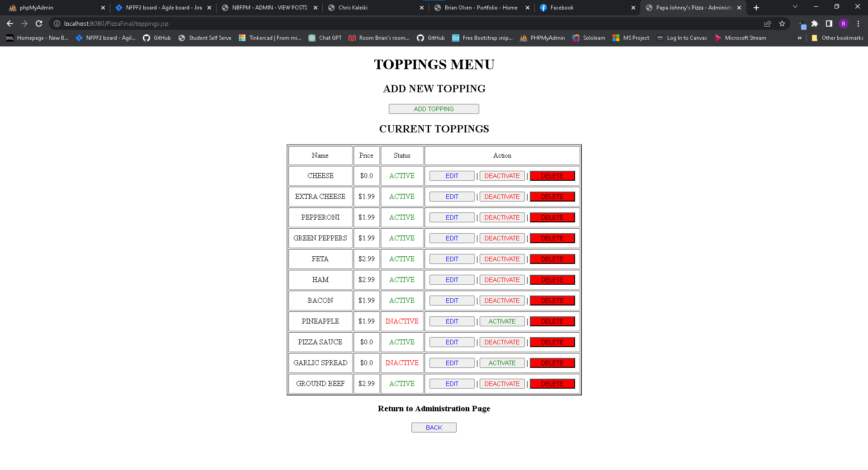
Task: Click the share page icon in address bar
Action: (x=768, y=23)
